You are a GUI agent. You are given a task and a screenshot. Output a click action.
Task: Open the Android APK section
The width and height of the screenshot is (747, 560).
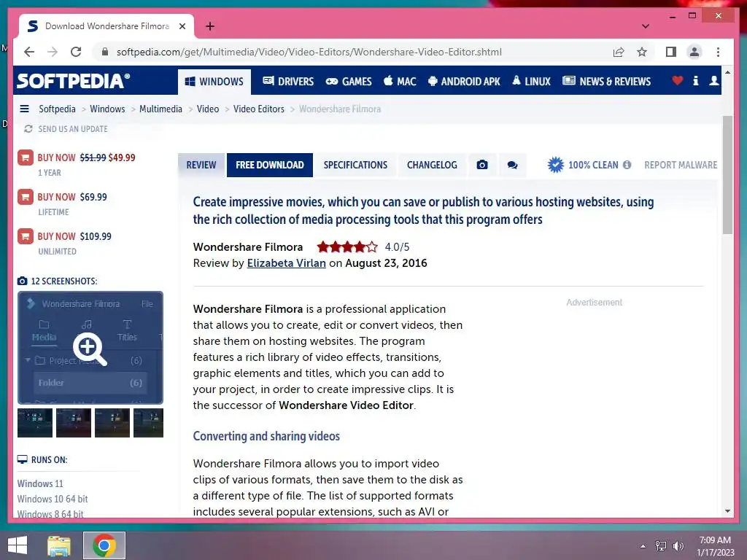(464, 82)
